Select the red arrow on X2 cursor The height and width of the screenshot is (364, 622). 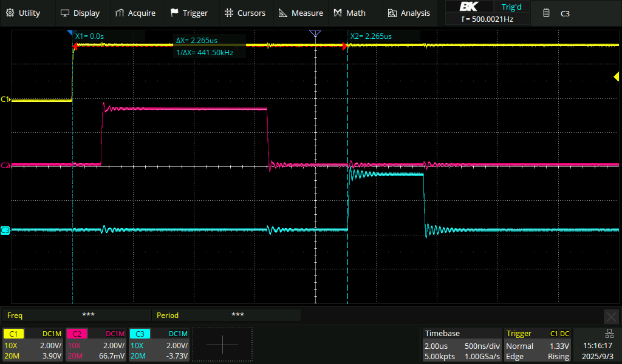(345, 46)
